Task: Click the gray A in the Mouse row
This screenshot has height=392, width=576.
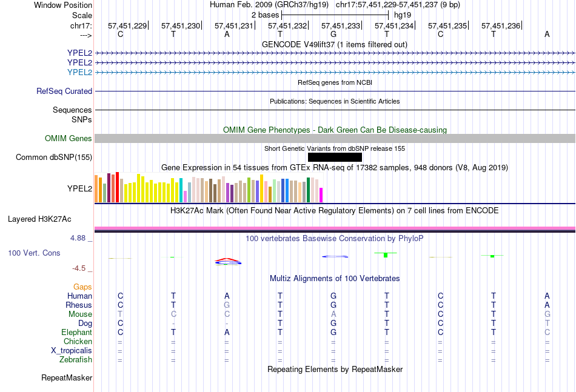Action: pos(333,314)
